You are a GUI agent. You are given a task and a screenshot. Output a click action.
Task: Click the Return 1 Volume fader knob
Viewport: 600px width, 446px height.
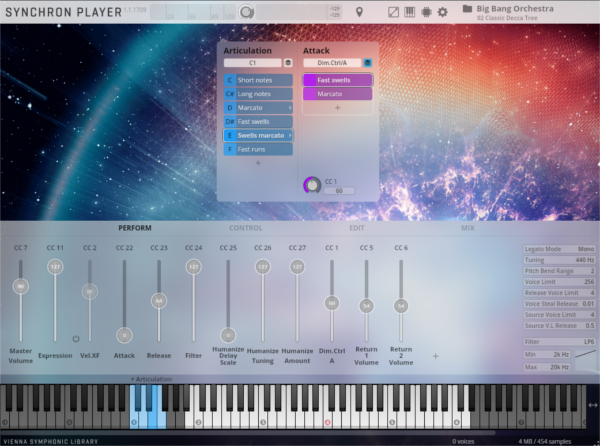coord(367,306)
